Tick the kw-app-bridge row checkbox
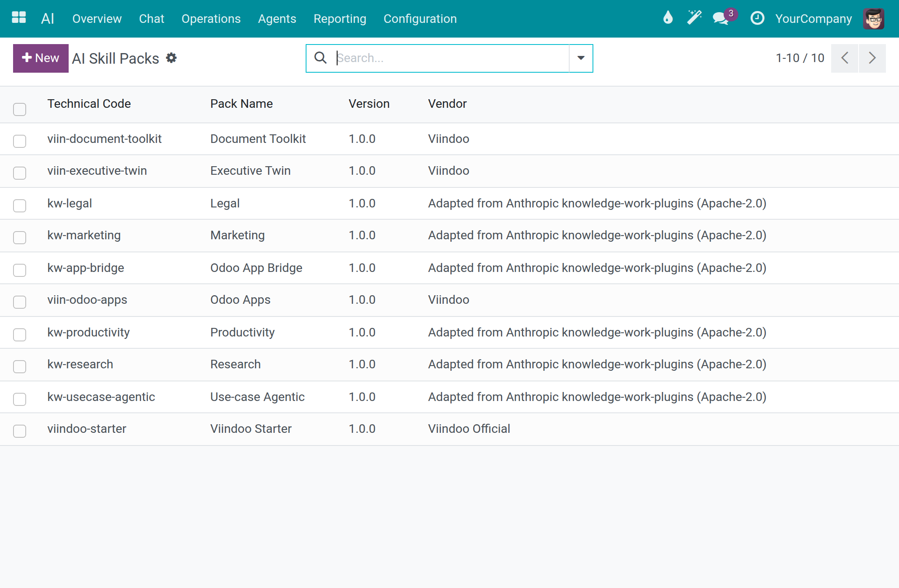The height and width of the screenshot is (588, 899). (x=20, y=270)
